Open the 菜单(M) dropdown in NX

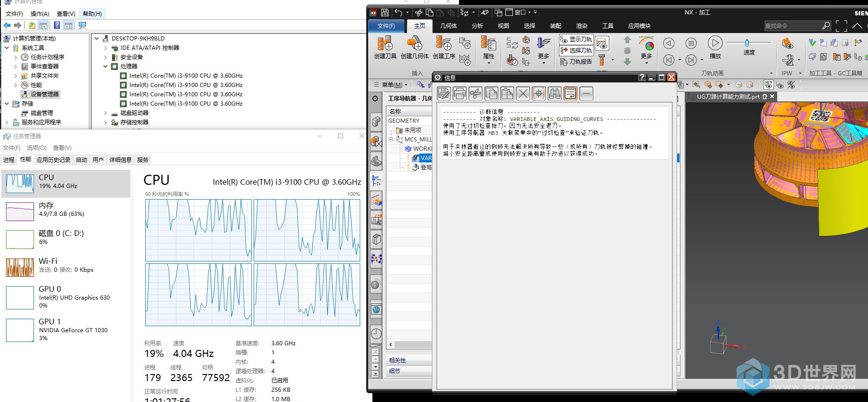click(x=391, y=85)
